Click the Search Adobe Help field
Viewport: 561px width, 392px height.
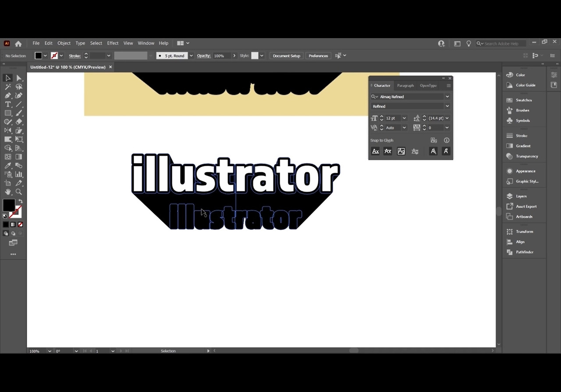tap(501, 43)
